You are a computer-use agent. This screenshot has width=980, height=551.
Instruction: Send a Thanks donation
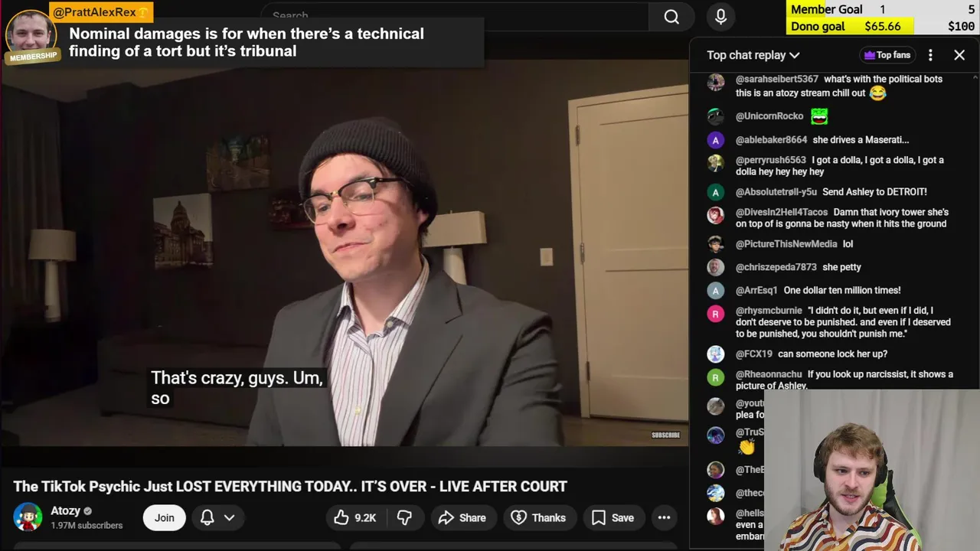pyautogui.click(x=538, y=518)
